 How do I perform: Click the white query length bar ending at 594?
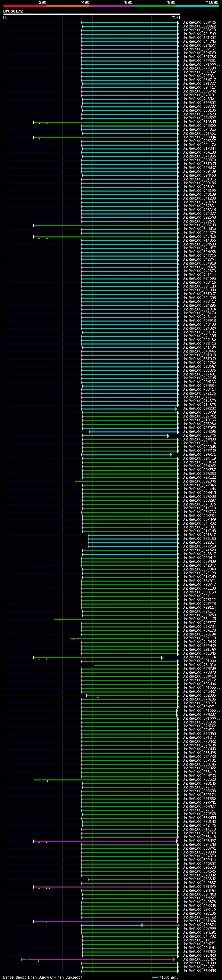click(x=92, y=15)
